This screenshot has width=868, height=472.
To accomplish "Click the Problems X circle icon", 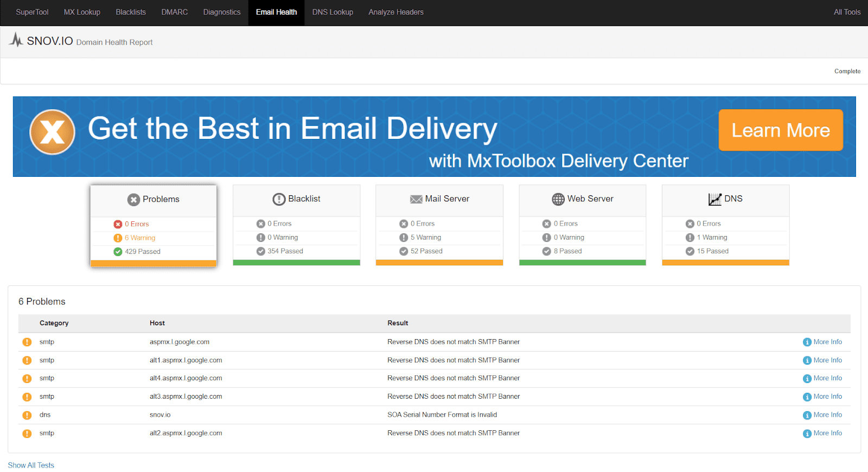I will [x=133, y=200].
